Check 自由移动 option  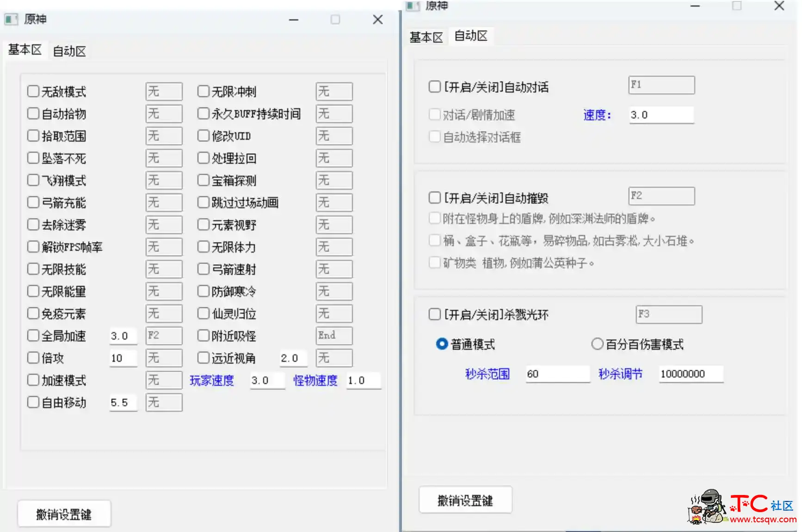pos(33,402)
